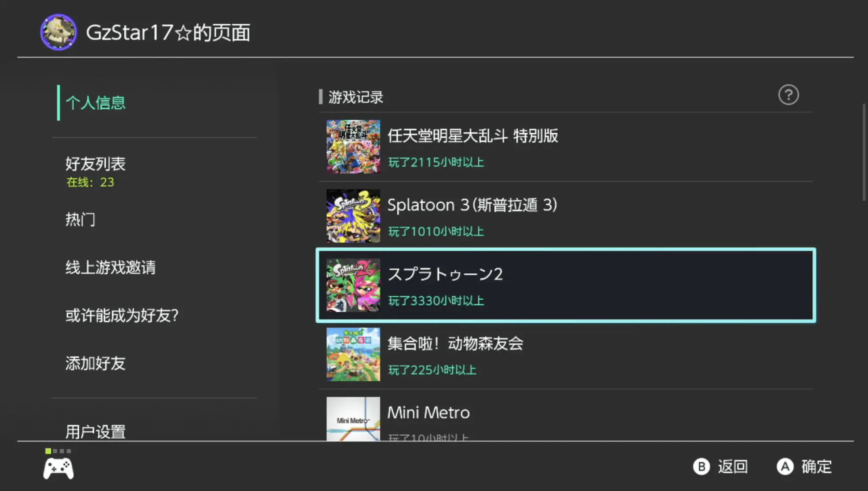The image size is (868, 491).
Task: Click the vertical scrollbar on the right
Action: click(864, 153)
